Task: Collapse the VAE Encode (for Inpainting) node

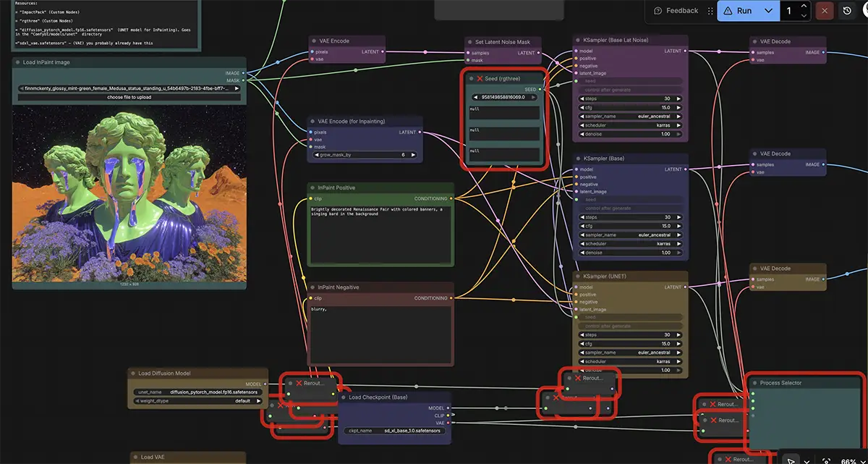Action: coord(312,122)
